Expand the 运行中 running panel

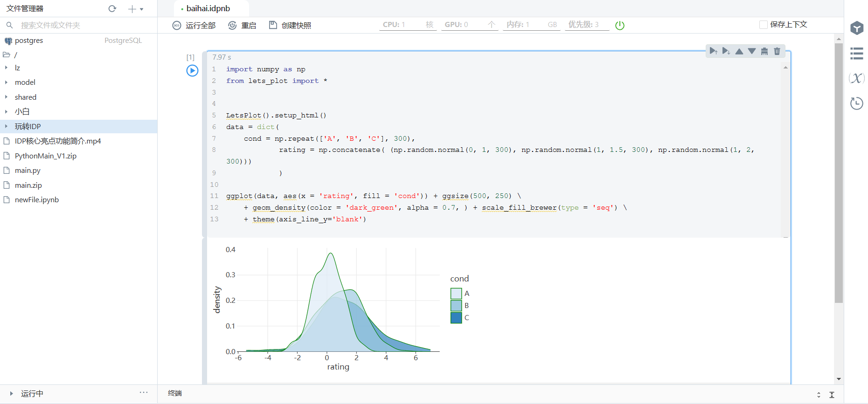pyautogui.click(x=12, y=394)
